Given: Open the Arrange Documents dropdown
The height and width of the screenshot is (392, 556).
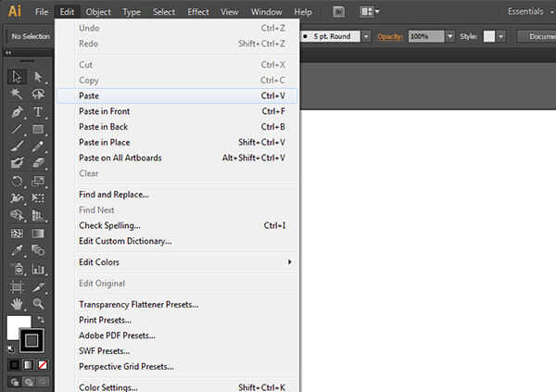Looking at the screenshot, I should (370, 12).
